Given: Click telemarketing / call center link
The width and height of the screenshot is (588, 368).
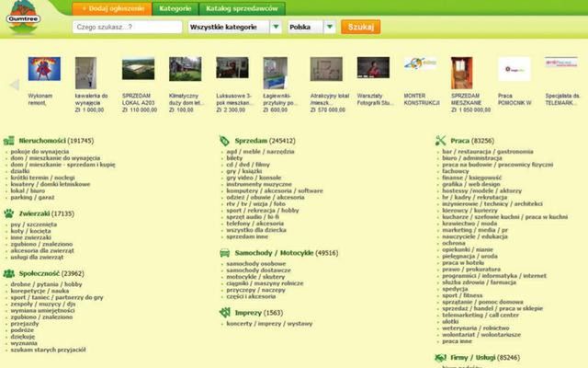Looking at the screenshot, I should 481,315.
